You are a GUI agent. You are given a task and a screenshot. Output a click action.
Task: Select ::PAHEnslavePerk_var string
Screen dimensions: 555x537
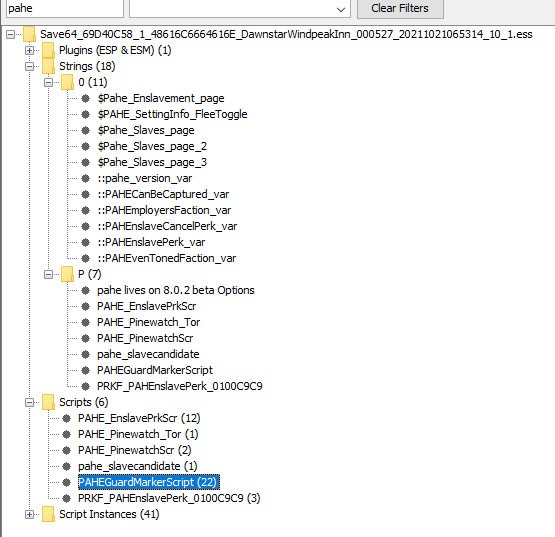point(151,242)
